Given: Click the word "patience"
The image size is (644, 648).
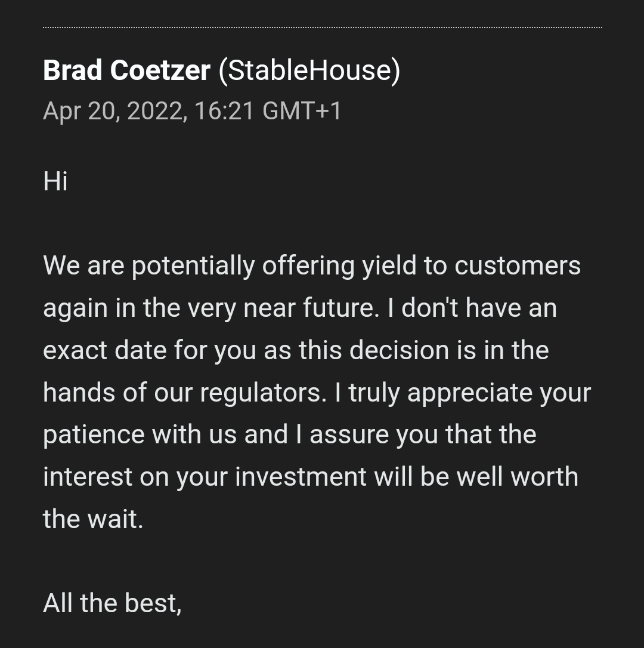Looking at the screenshot, I should coord(94,434).
